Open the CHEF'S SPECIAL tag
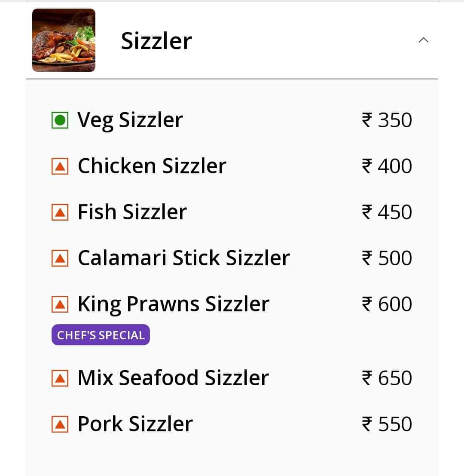This screenshot has width=464, height=476. click(100, 335)
